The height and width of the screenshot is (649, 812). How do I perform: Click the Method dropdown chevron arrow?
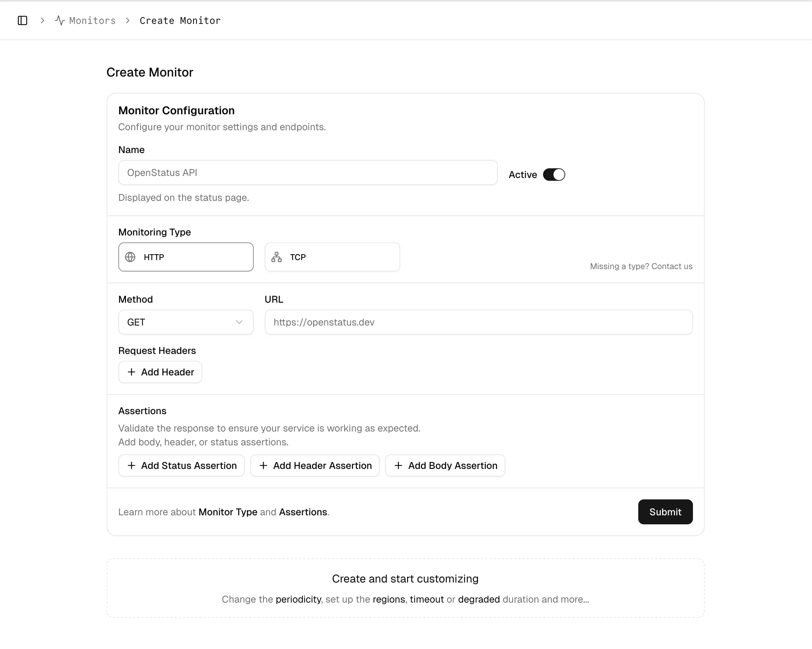tap(239, 322)
